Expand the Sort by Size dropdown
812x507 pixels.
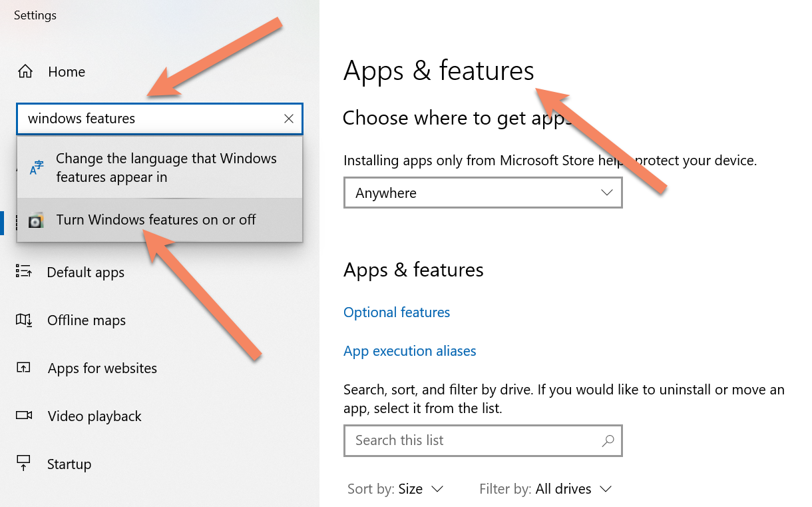click(x=395, y=489)
